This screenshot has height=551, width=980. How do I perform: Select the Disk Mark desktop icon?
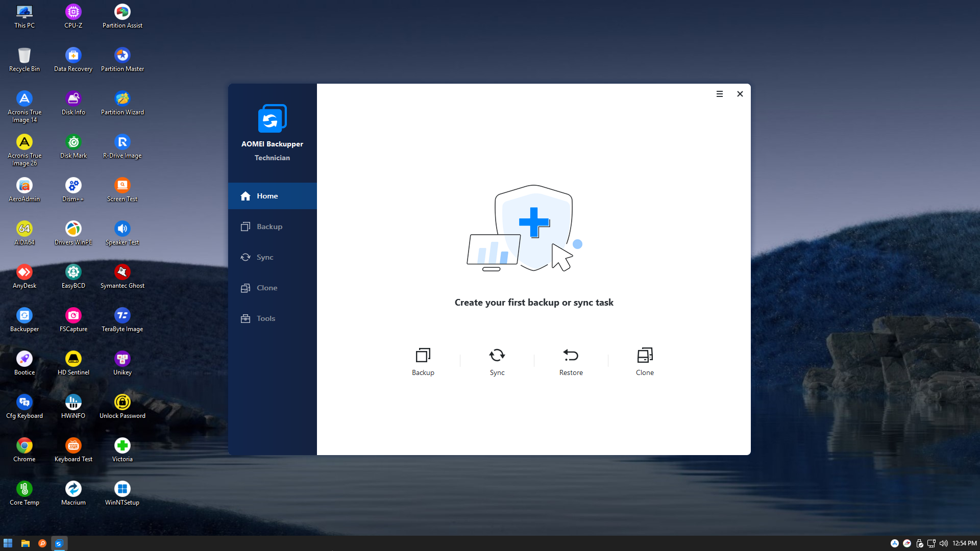pos(73,146)
